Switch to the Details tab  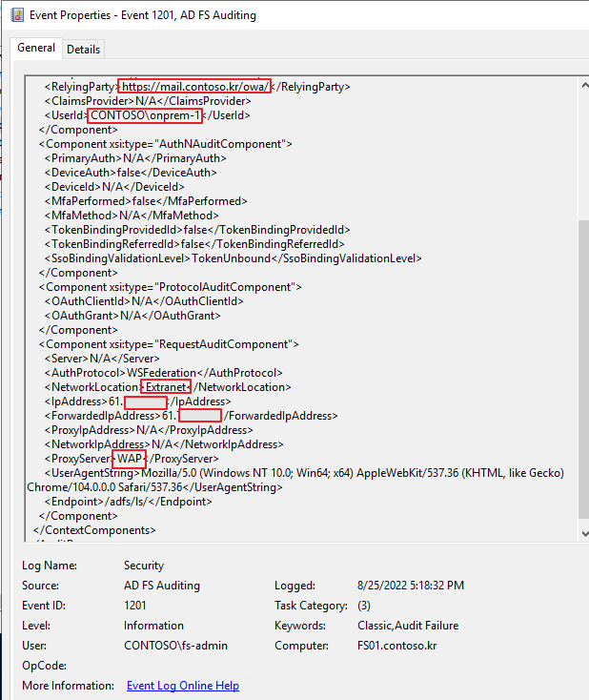84,49
